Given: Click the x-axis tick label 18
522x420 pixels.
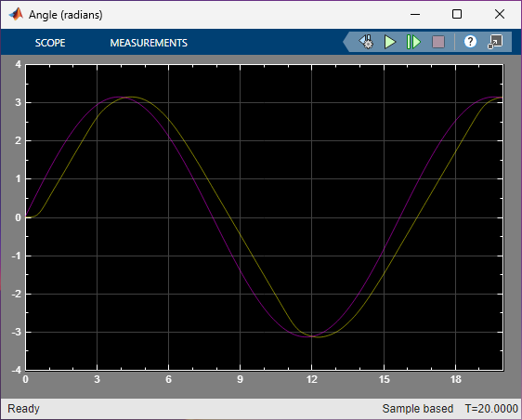Looking at the screenshot, I should (456, 379).
